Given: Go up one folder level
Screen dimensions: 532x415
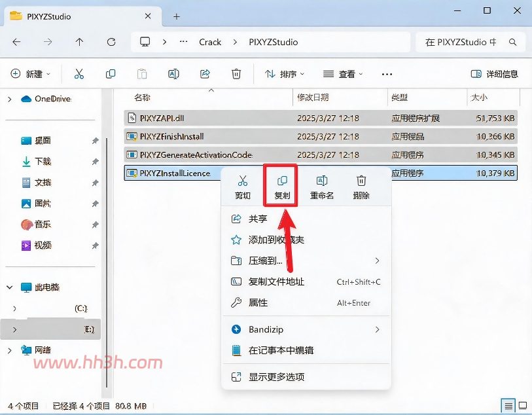Looking at the screenshot, I should [79, 42].
